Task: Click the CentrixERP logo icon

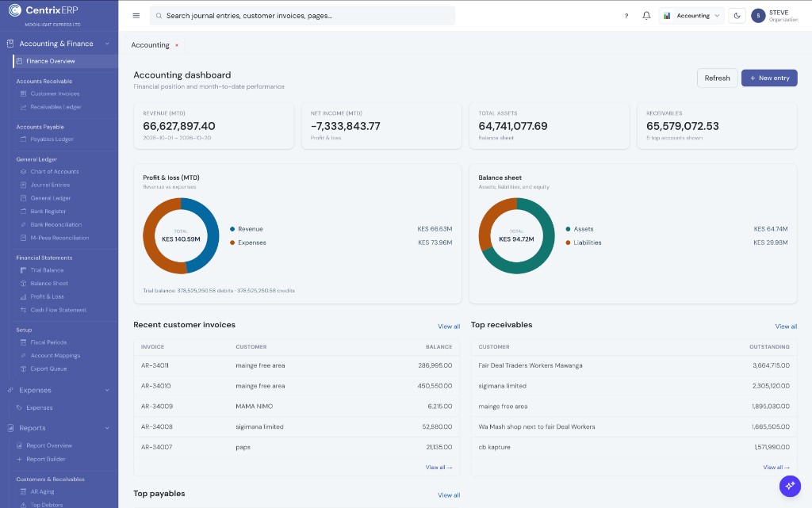Action: [x=15, y=10]
